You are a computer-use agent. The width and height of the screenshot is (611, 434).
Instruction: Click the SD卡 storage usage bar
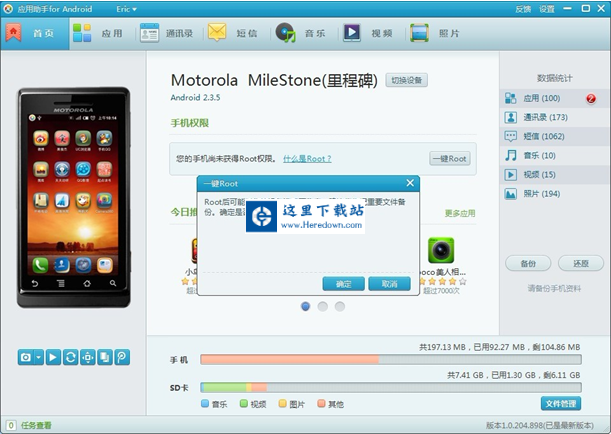coord(391,387)
